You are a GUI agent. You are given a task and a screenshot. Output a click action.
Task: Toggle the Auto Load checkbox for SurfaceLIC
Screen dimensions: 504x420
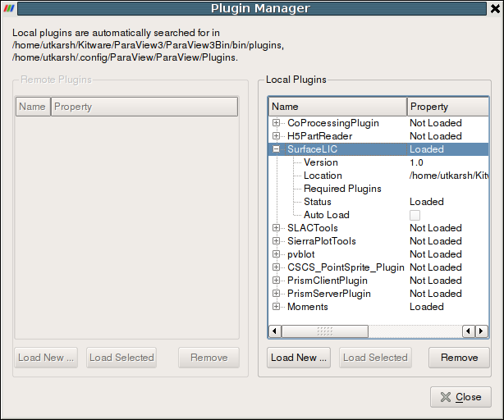415,215
